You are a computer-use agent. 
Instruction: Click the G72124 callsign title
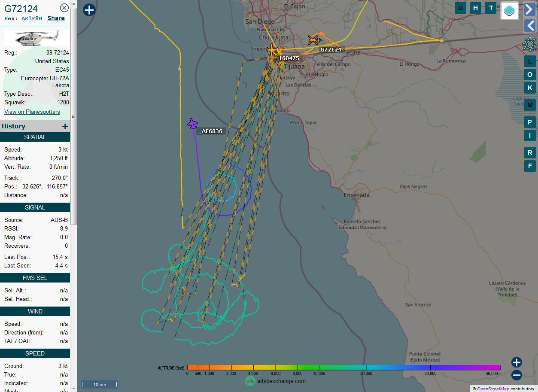21,9
